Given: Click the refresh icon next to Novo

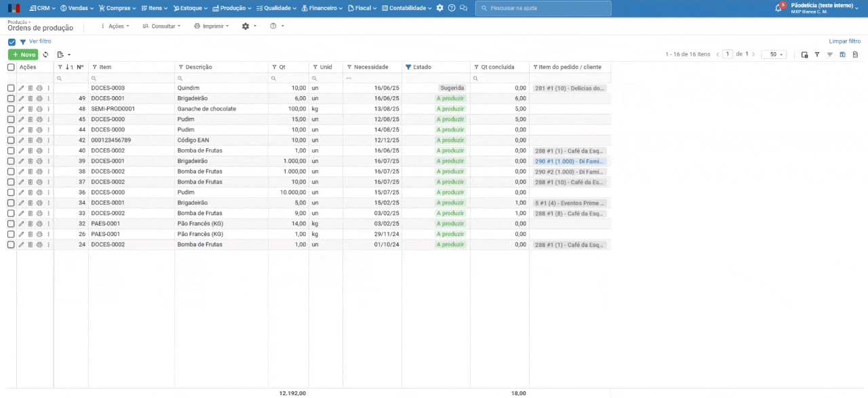Looking at the screenshot, I should coord(45,54).
